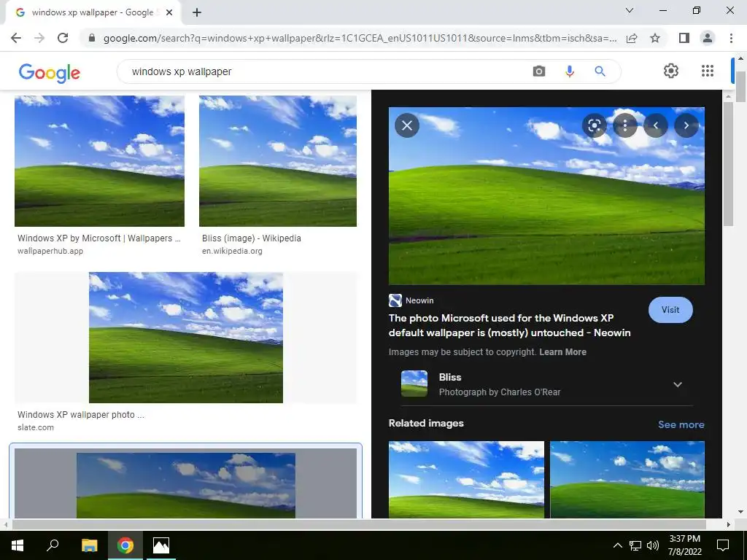Close the image preview panel

(407, 125)
